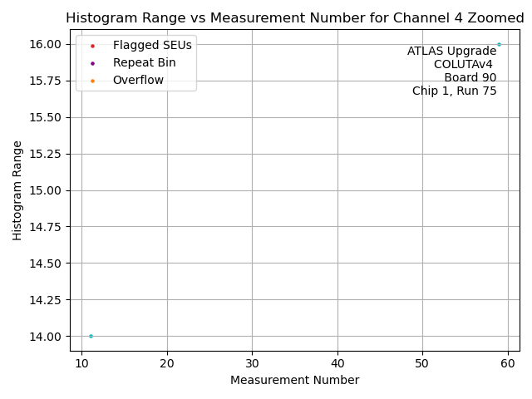Image resolution: width=532 pixels, height=399 pixels.
Task: Click the x-axis tick label 30
Action: click(x=252, y=363)
